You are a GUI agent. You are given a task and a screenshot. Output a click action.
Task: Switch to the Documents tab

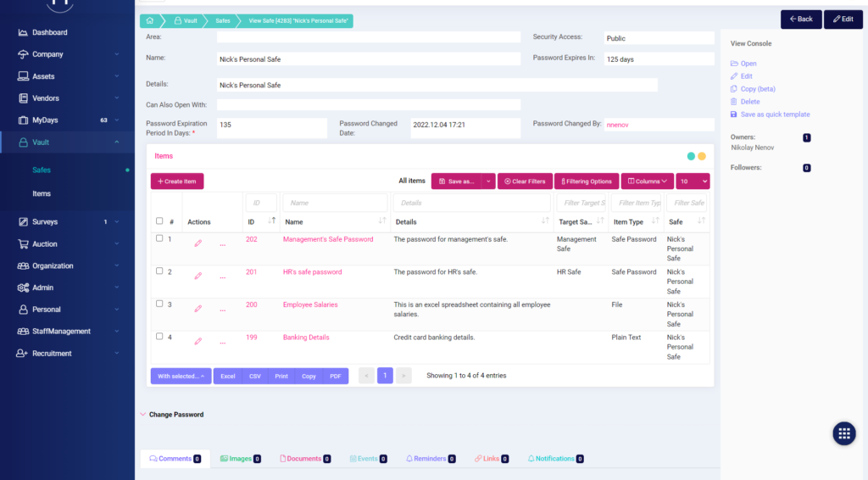coord(303,459)
